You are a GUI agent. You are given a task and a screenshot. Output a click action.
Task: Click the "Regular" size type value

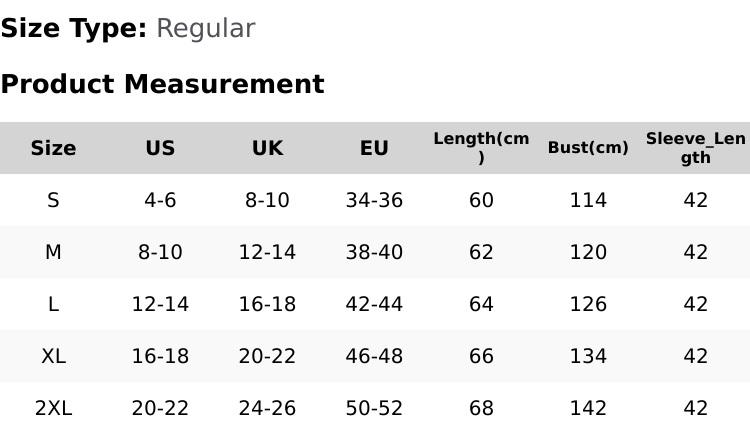pos(205,29)
